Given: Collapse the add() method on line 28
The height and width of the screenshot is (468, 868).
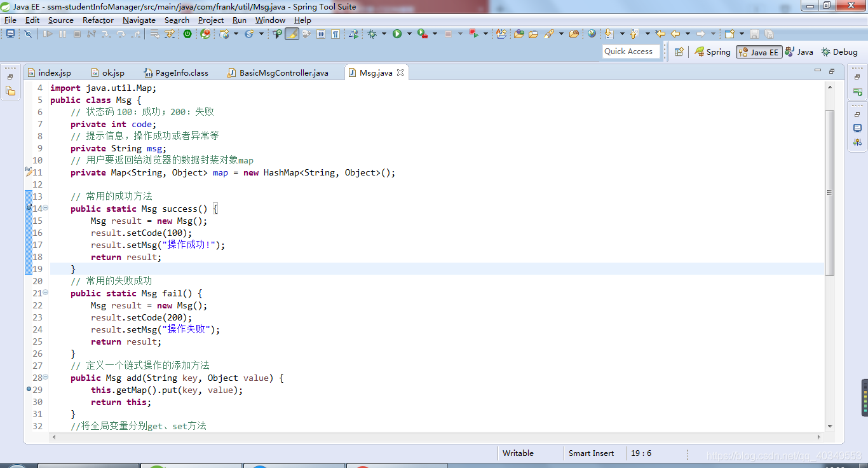Looking at the screenshot, I should click(x=45, y=378).
